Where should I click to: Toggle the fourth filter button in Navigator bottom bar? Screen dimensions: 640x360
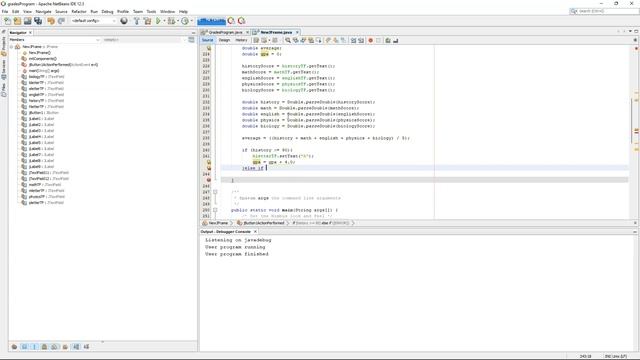(x=44, y=347)
